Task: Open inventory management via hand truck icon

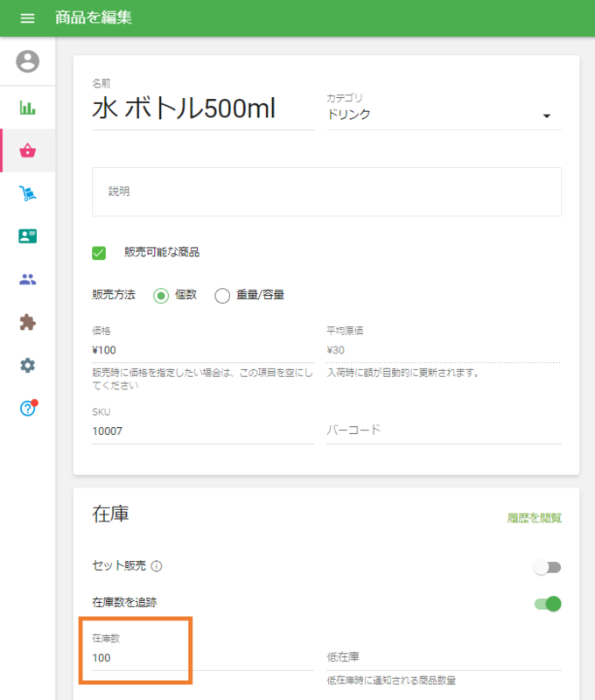Action: click(x=27, y=193)
